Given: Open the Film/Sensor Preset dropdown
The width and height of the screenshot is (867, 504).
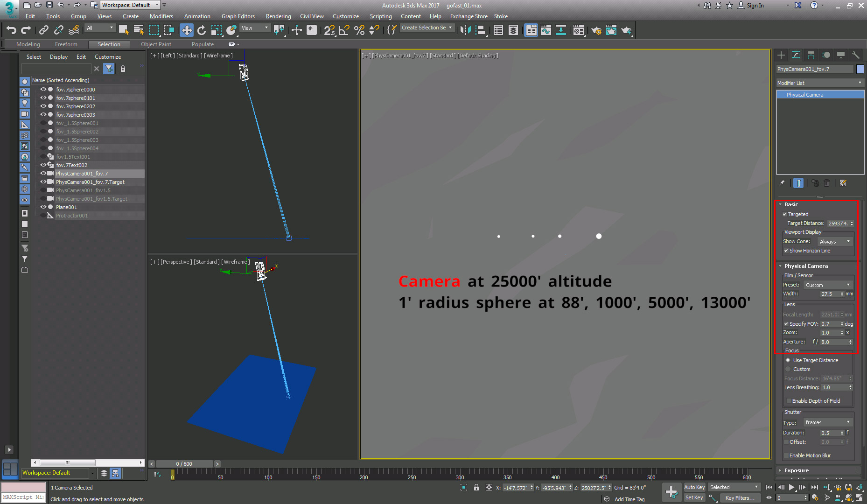Looking at the screenshot, I should (x=828, y=285).
